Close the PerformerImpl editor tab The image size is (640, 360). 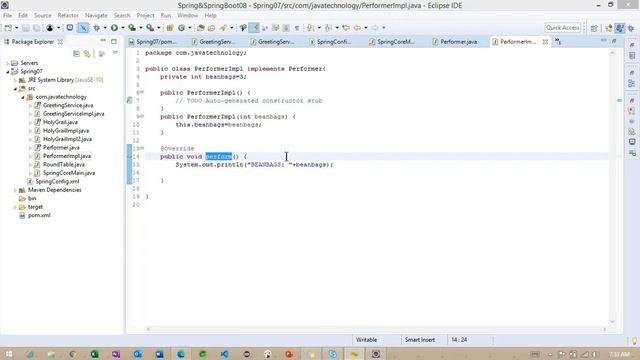point(545,42)
